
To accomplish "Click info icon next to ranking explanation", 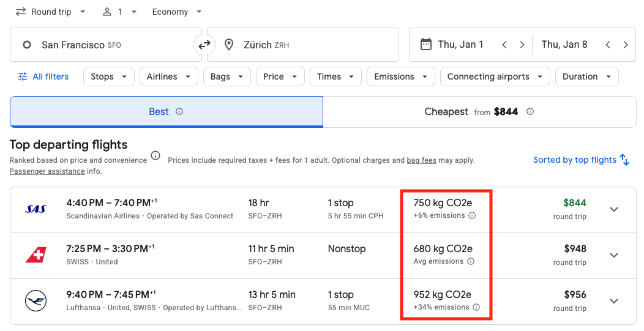I will pos(155,155).
